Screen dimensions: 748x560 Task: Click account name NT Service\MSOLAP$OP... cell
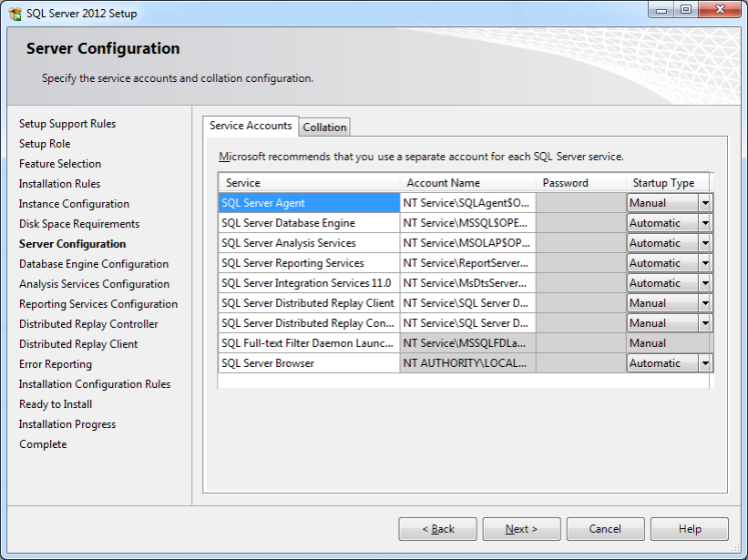(x=468, y=243)
